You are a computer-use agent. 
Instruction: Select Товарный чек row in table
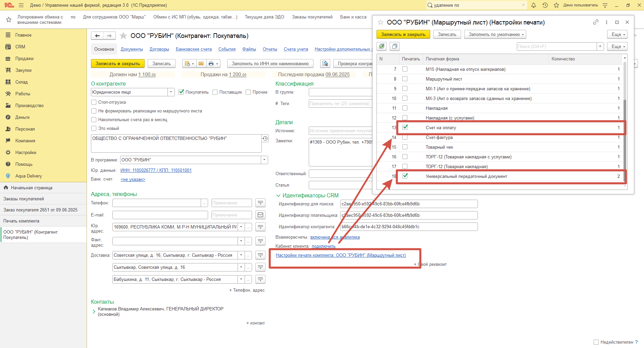point(500,147)
